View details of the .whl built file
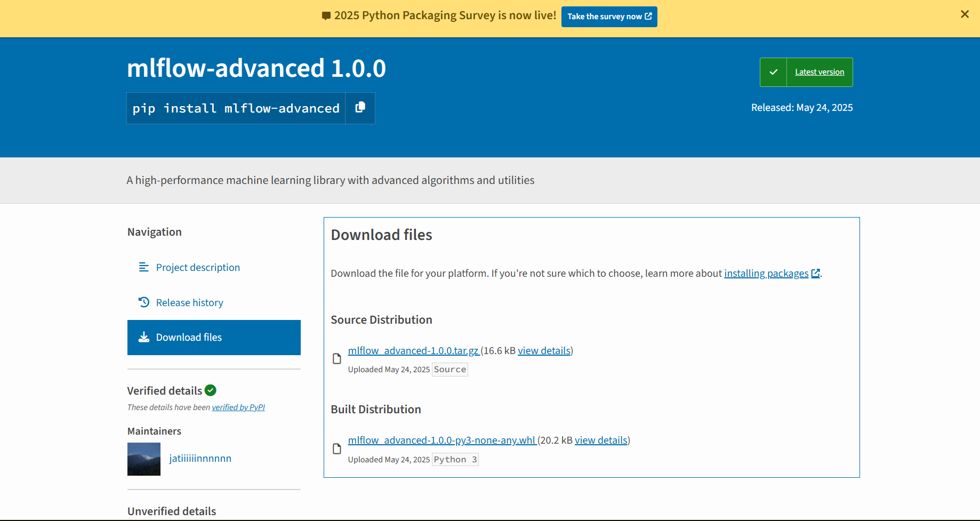 pos(601,440)
